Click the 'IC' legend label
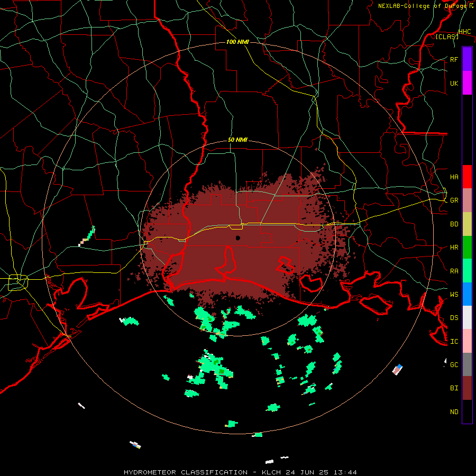The image size is (476, 476). [x=454, y=342]
